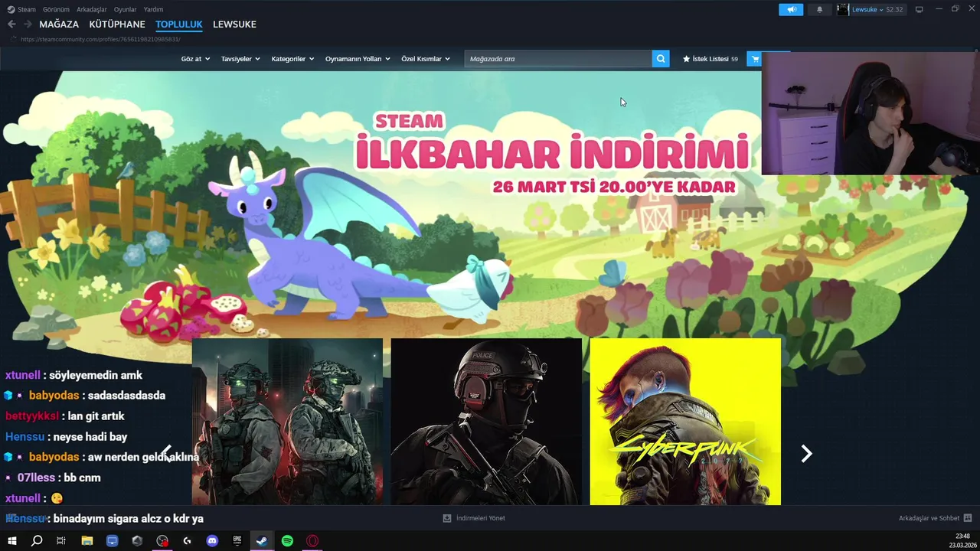Viewport: 980px width, 551px height.
Task: Open the Cyberpunk 2077 game capsule
Action: (685, 422)
